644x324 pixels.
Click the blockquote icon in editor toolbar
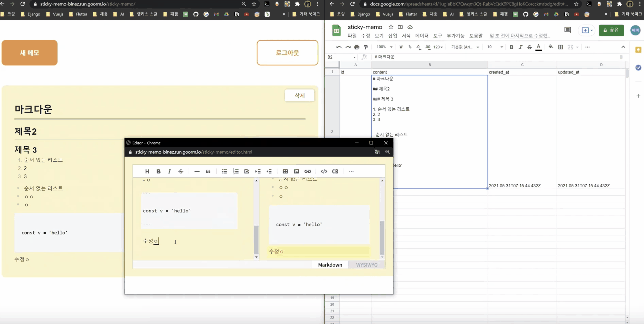click(x=208, y=171)
